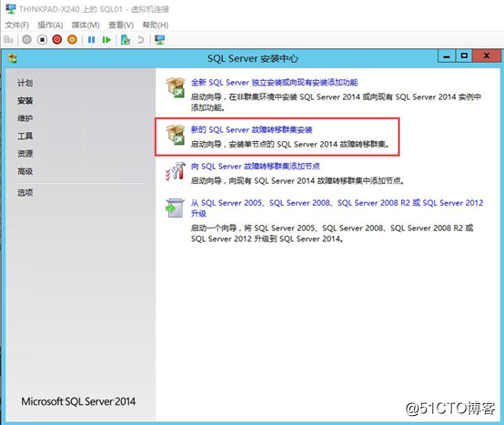Close the SQL Server 安装中心 window

point(487,56)
